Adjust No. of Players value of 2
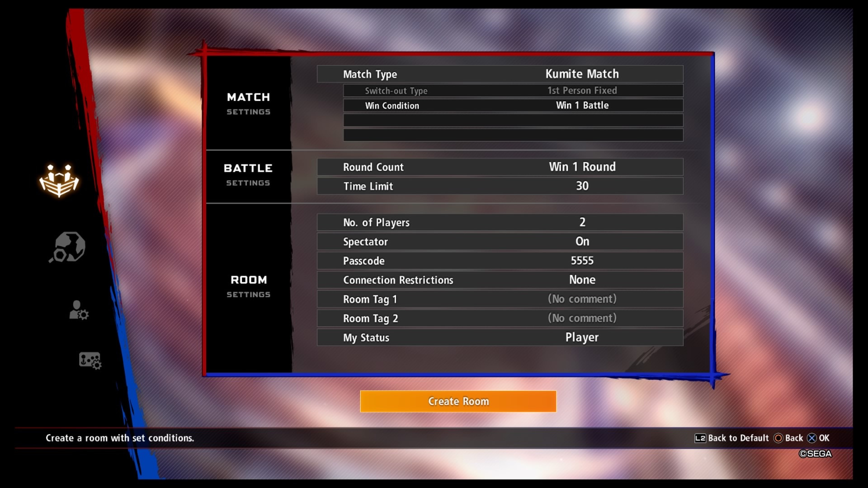 [x=582, y=222]
